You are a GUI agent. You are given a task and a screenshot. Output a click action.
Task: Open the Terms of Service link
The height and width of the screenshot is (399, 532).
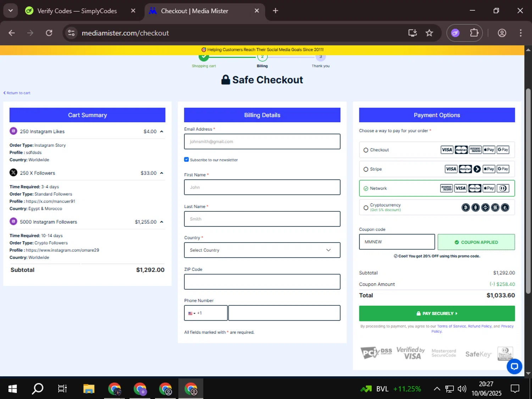tap(451, 326)
